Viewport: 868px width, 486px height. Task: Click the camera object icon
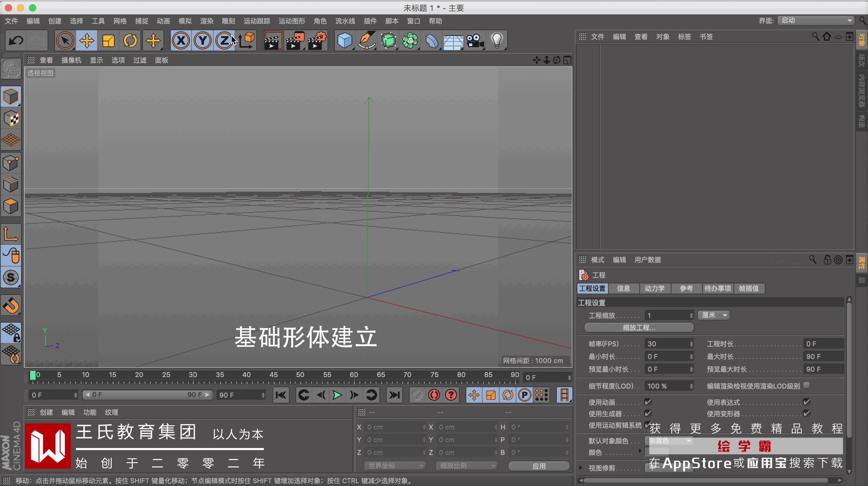475,41
